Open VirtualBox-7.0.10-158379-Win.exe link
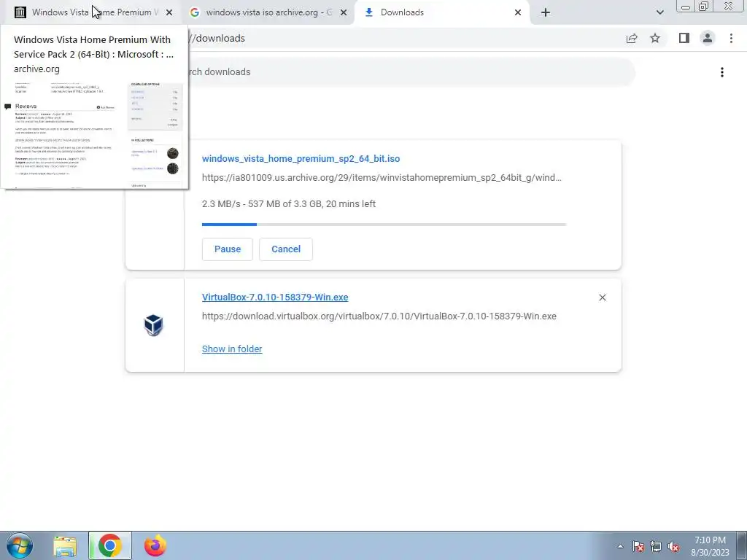 click(x=275, y=297)
